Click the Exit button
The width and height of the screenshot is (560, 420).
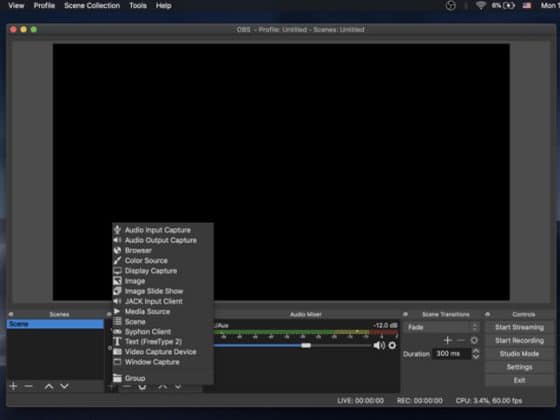(519, 380)
